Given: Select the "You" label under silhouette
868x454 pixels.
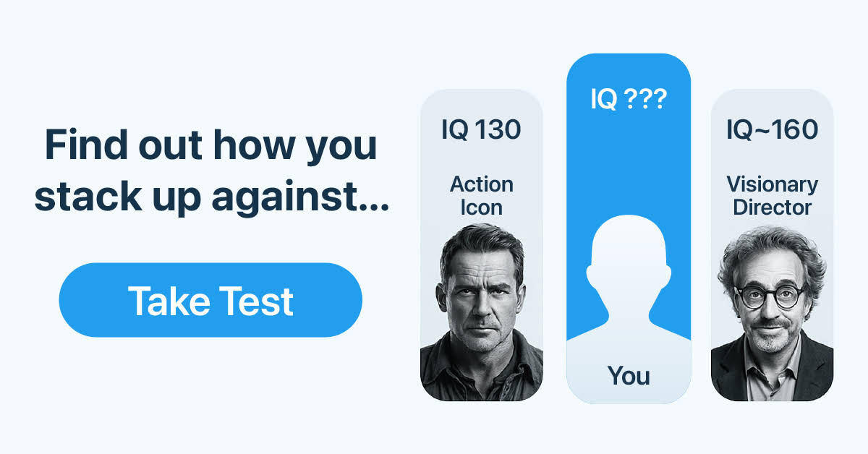Looking at the screenshot, I should (628, 376).
